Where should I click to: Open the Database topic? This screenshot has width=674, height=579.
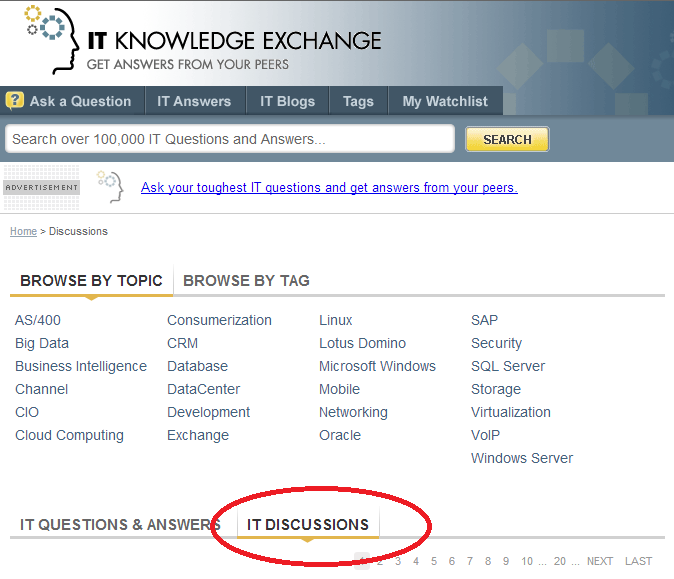coord(197,366)
